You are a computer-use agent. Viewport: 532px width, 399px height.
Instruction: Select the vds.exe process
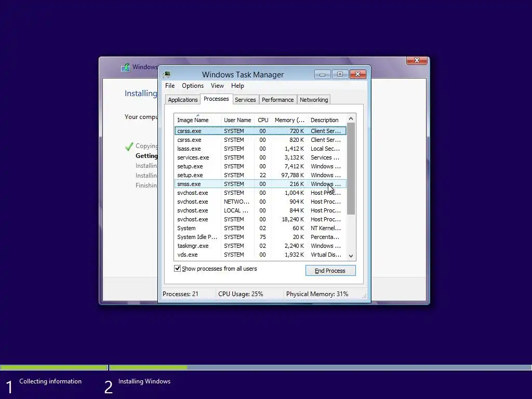(x=260, y=255)
